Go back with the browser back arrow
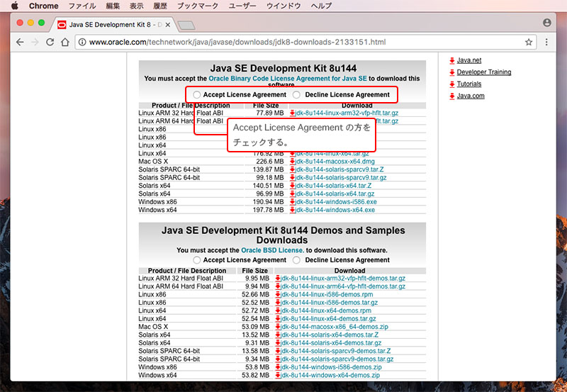Image resolution: width=567 pixels, height=392 pixels. (x=20, y=42)
